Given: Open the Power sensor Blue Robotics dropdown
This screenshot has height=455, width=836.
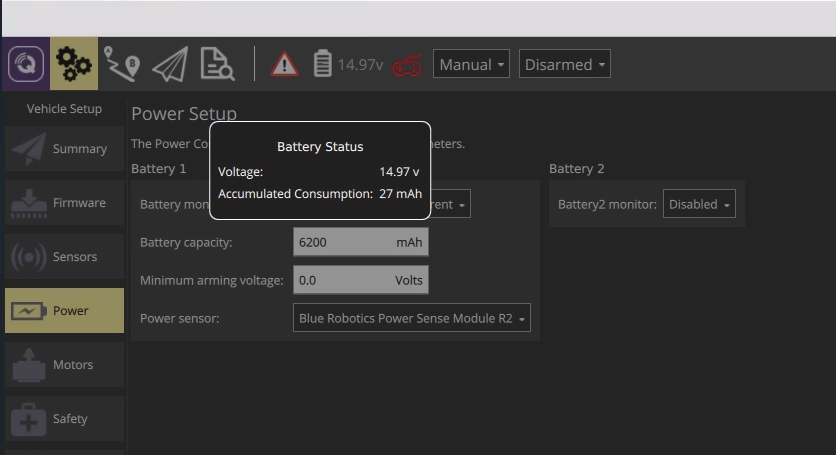Looking at the screenshot, I should (412, 318).
